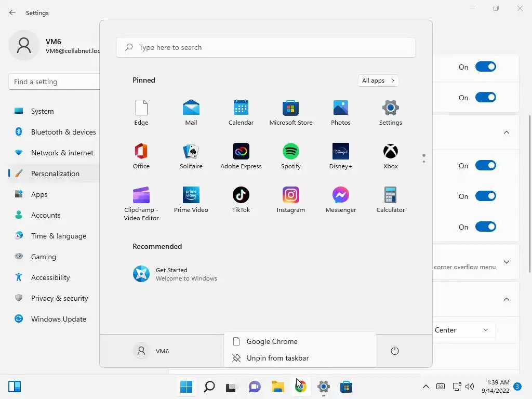This screenshot has height=399, width=532.
Task: Click the power button in Start menu
Action: [395, 351]
